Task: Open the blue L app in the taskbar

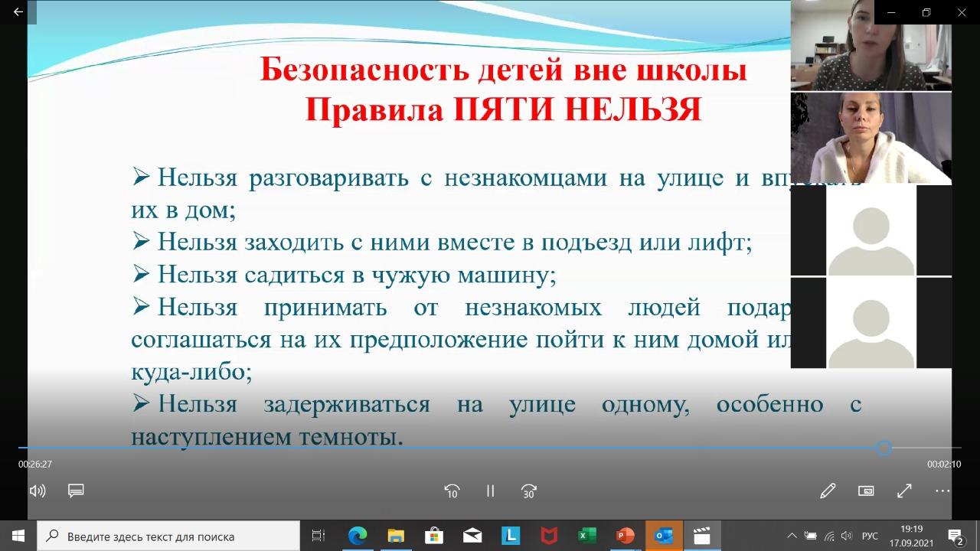Action: (511, 536)
